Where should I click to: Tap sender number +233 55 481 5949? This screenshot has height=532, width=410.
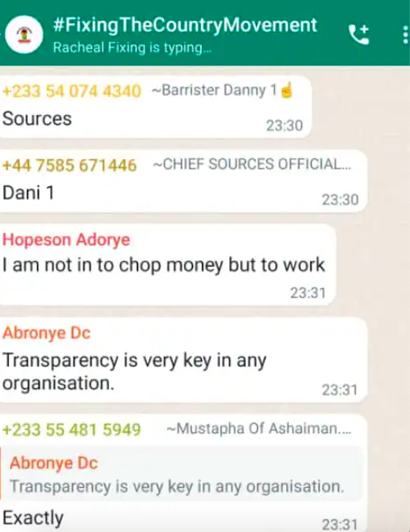[72, 429]
